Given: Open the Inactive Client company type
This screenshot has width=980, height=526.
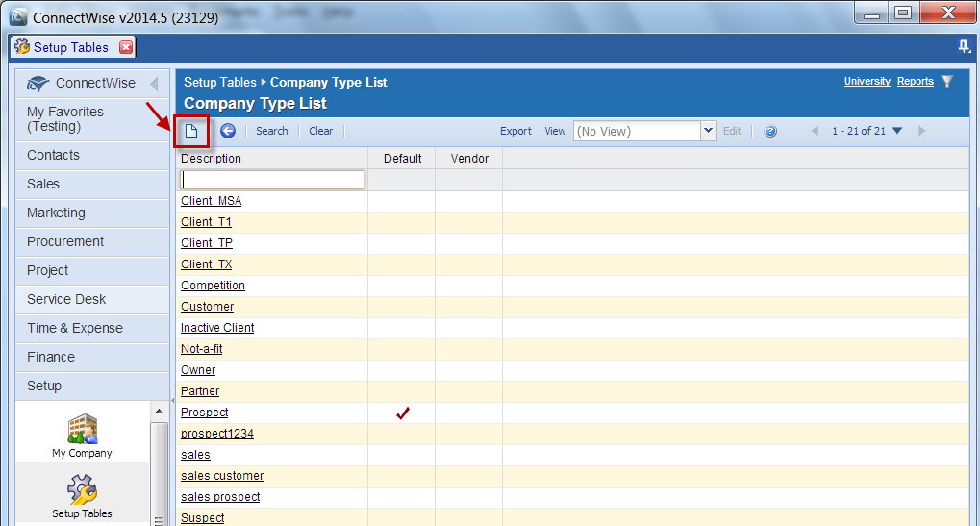Looking at the screenshot, I should coord(217,328).
